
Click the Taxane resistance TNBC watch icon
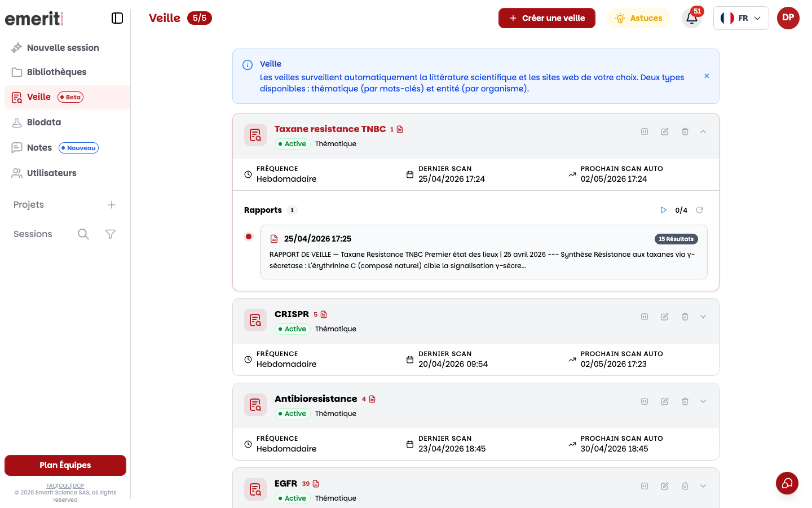pos(255,135)
